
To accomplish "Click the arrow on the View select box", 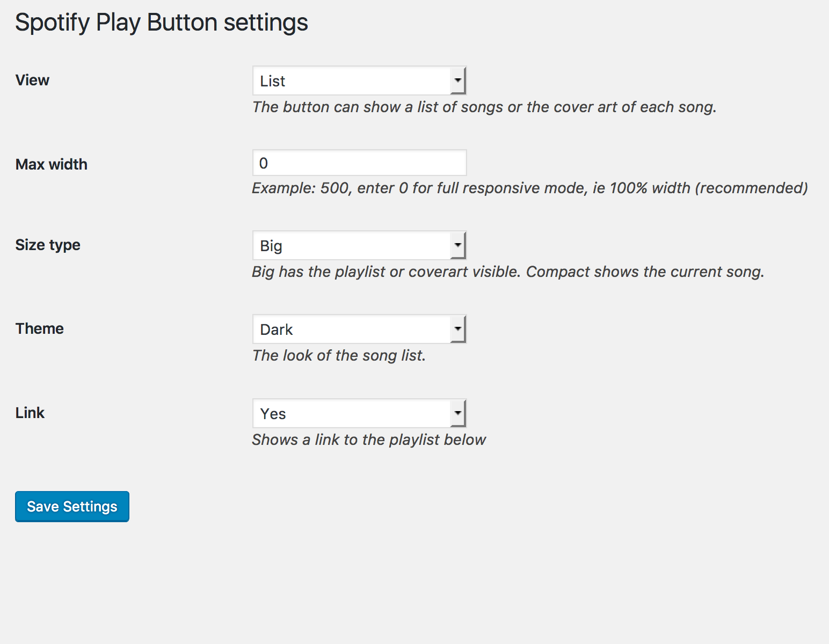I will point(457,81).
